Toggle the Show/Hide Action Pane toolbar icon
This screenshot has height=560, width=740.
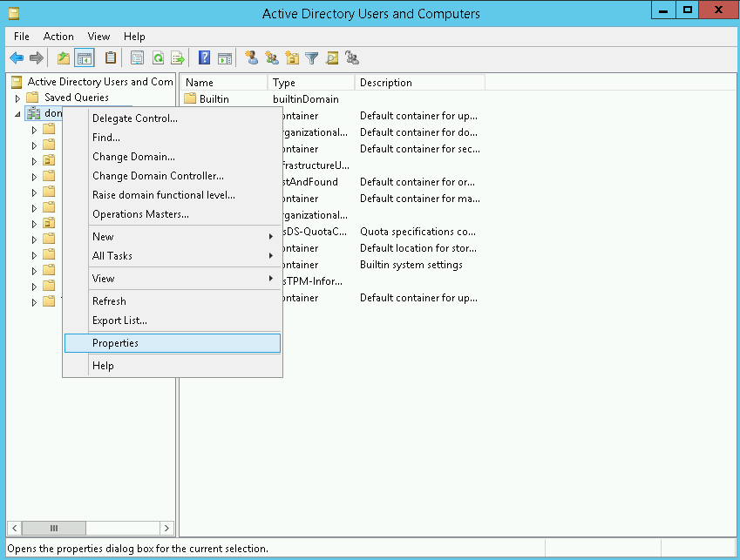(x=225, y=58)
